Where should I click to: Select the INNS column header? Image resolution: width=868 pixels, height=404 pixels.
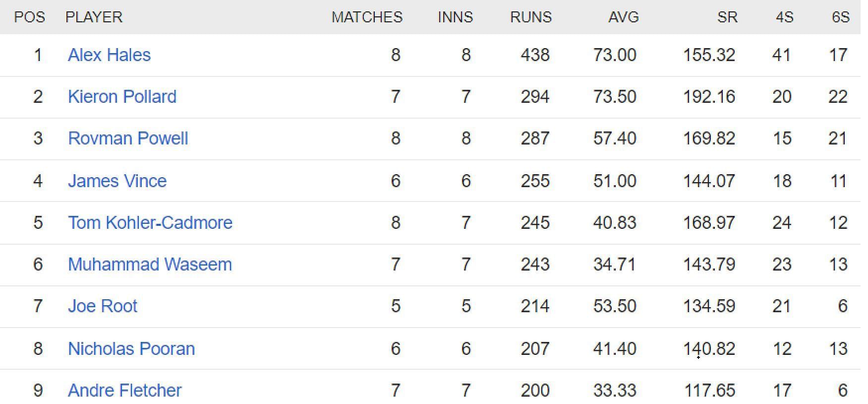456,17
